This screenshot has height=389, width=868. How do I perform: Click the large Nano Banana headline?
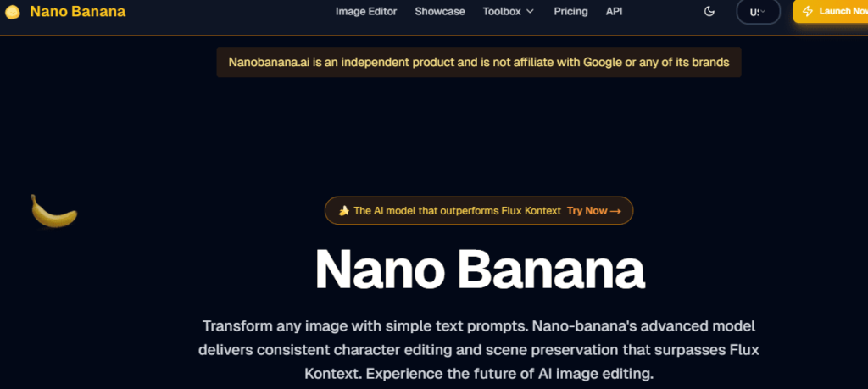tap(480, 270)
